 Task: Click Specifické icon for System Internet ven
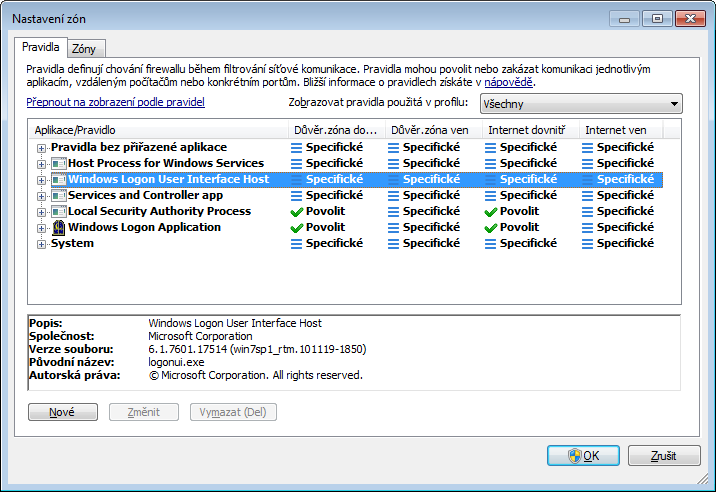coord(588,243)
